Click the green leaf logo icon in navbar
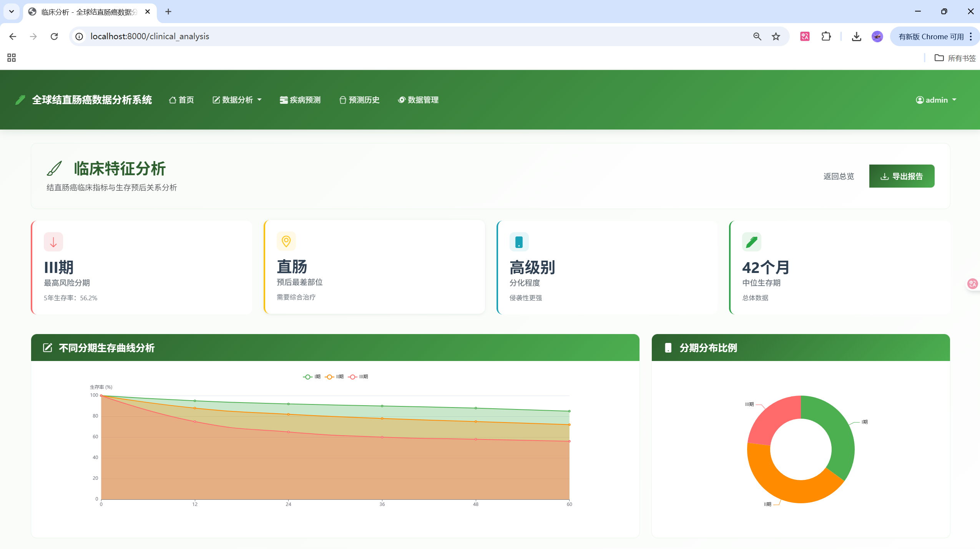This screenshot has height=549, width=980. click(20, 100)
